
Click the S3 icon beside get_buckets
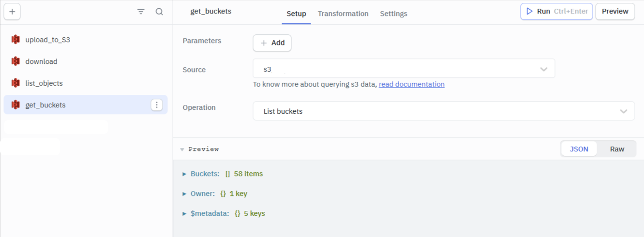[x=15, y=105]
